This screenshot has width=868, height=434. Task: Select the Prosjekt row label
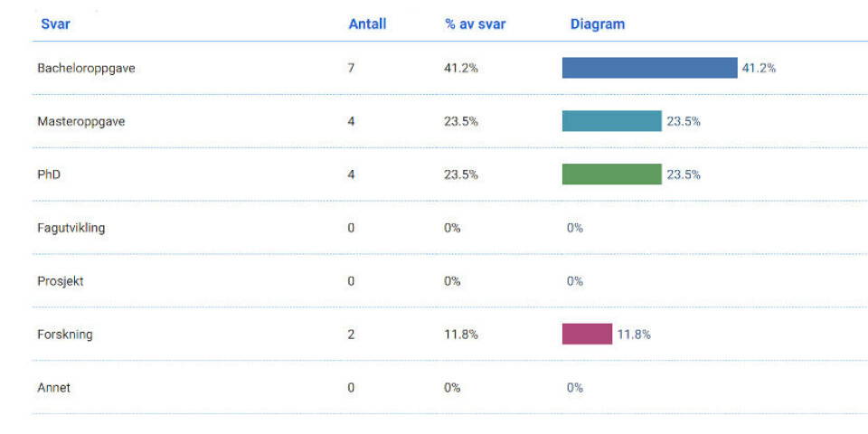tap(61, 281)
